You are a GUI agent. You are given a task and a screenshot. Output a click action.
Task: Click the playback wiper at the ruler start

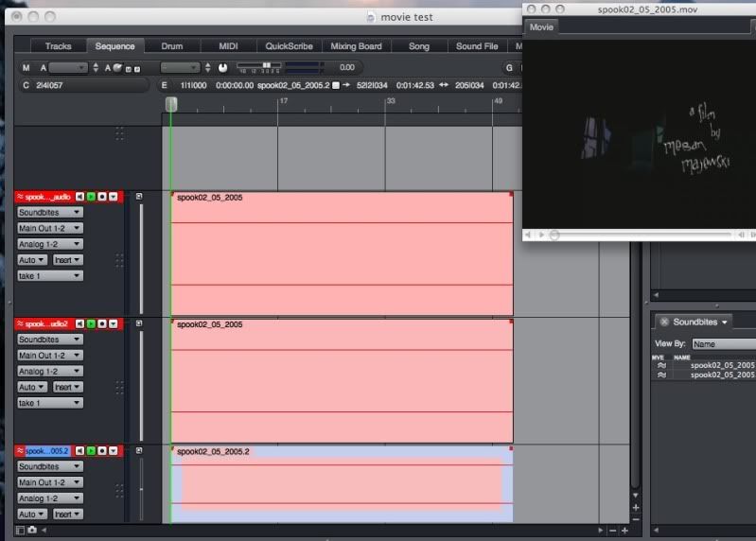point(171,104)
